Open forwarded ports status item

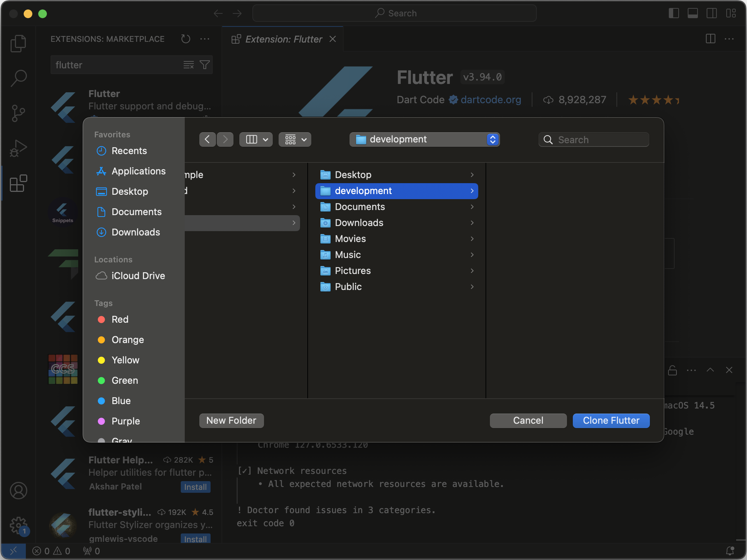click(91, 551)
